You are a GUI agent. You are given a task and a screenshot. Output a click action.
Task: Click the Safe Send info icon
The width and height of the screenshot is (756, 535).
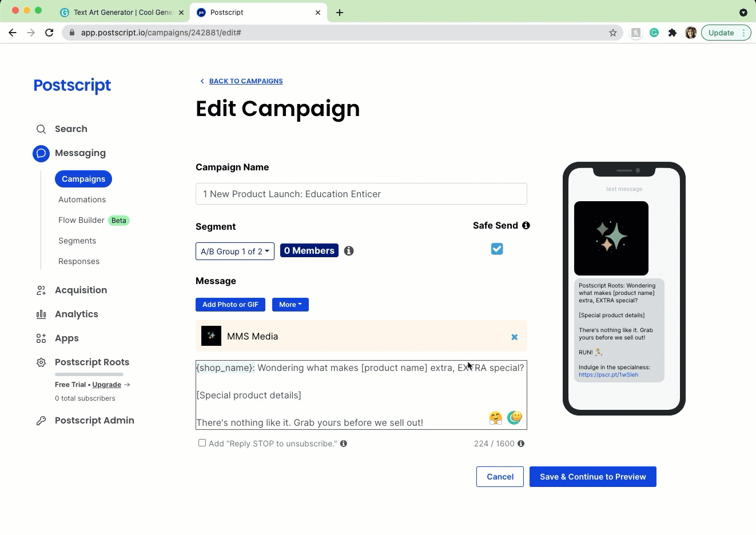tap(526, 225)
